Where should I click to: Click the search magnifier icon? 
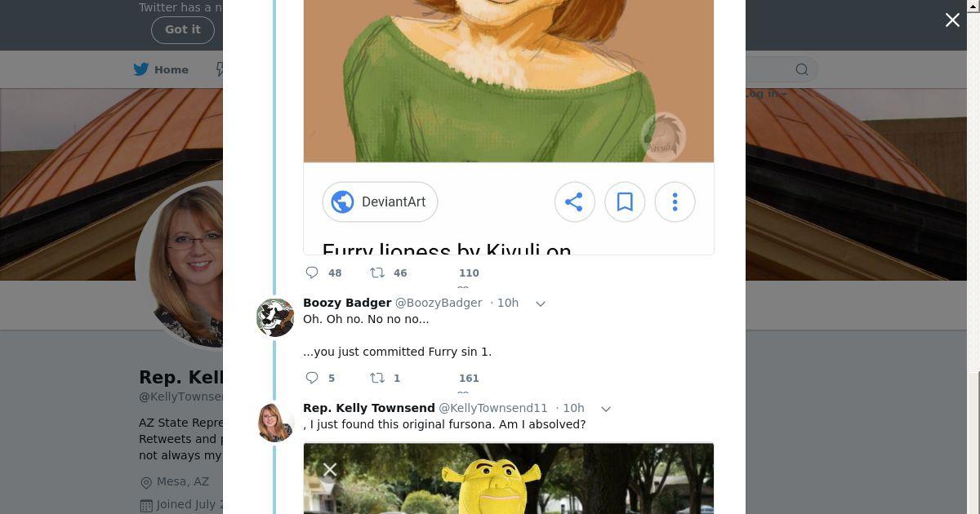[802, 69]
